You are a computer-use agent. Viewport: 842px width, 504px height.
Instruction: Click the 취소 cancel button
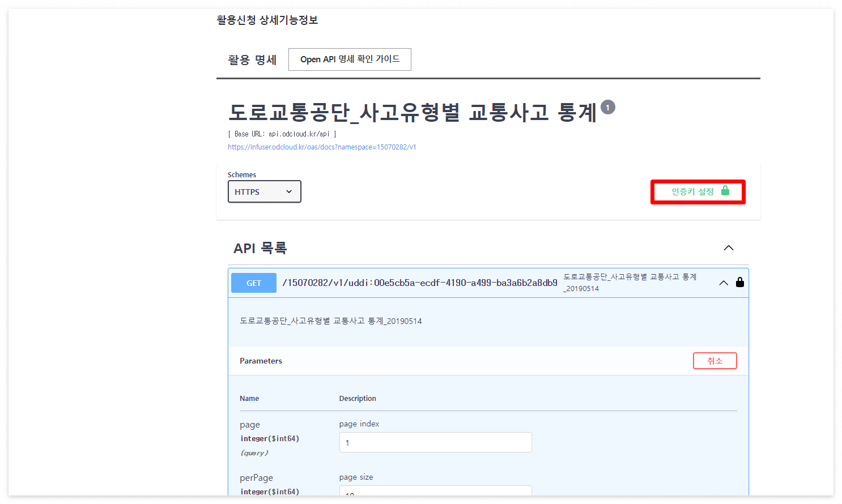coord(715,361)
